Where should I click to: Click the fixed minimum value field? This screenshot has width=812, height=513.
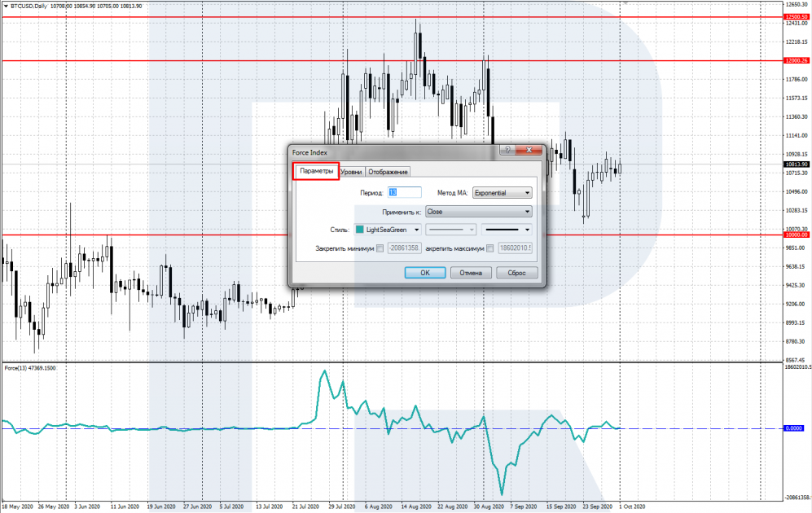405,248
